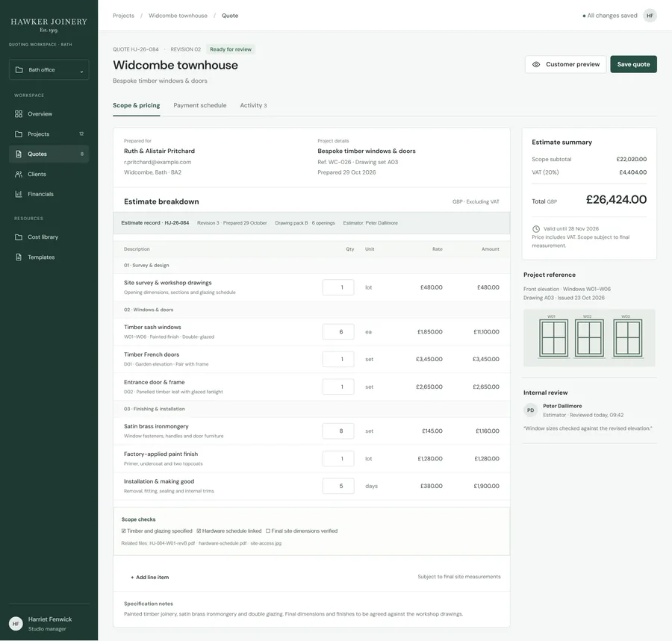Click the Widcombe townhouse breadcrumb link
The image size is (672, 641).
tap(178, 16)
